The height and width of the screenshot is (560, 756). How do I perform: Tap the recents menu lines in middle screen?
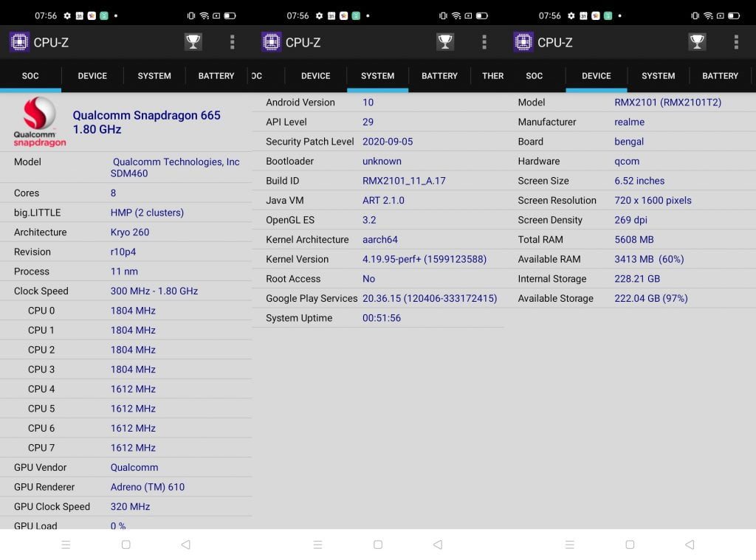click(317, 544)
